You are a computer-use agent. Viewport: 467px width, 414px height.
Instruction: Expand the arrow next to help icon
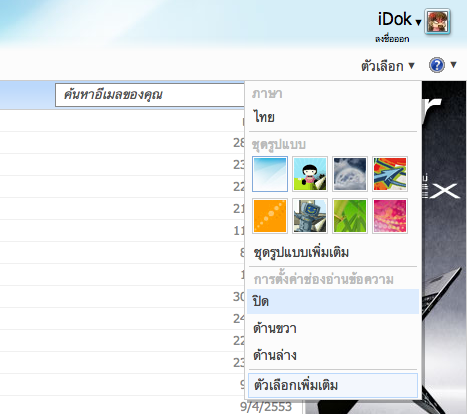click(453, 64)
